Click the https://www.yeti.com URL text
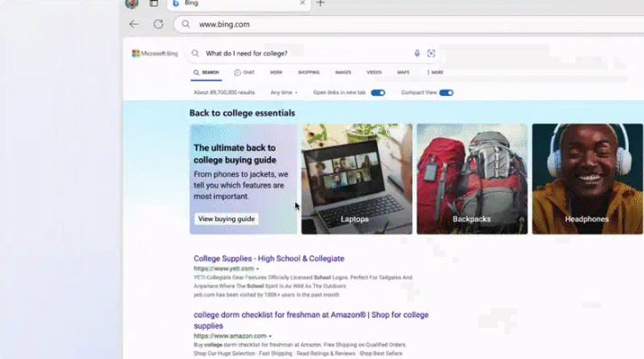Screen dimensions: 644x359 click(x=224, y=268)
